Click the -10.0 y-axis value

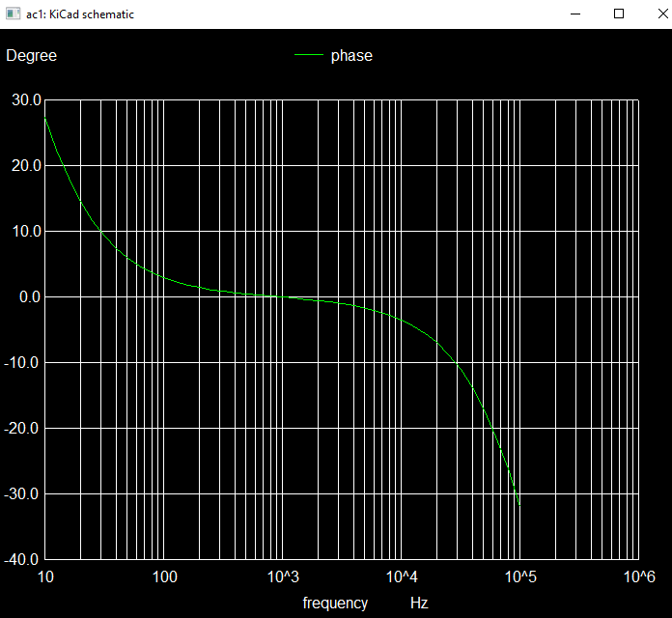pyautogui.click(x=22, y=362)
